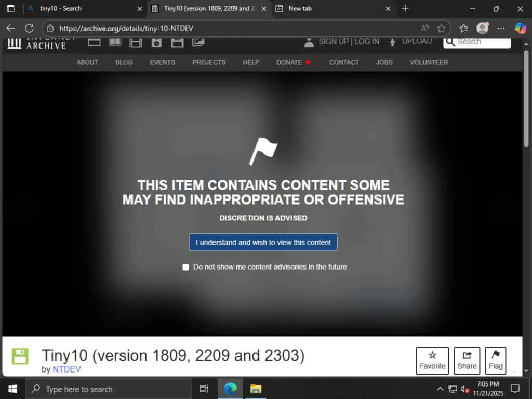This screenshot has width=532, height=399.
Task: Switch to the tiny10 - Search tab
Action: [x=85, y=8]
